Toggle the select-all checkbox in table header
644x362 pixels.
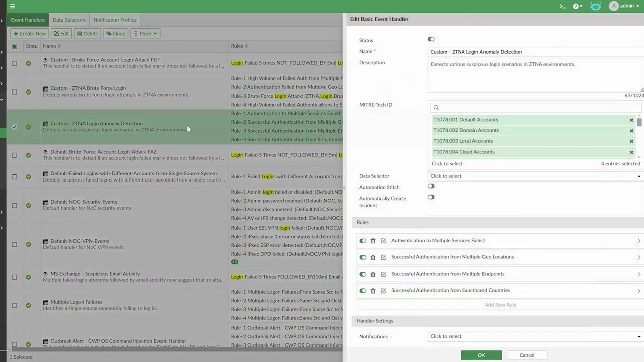(14, 46)
